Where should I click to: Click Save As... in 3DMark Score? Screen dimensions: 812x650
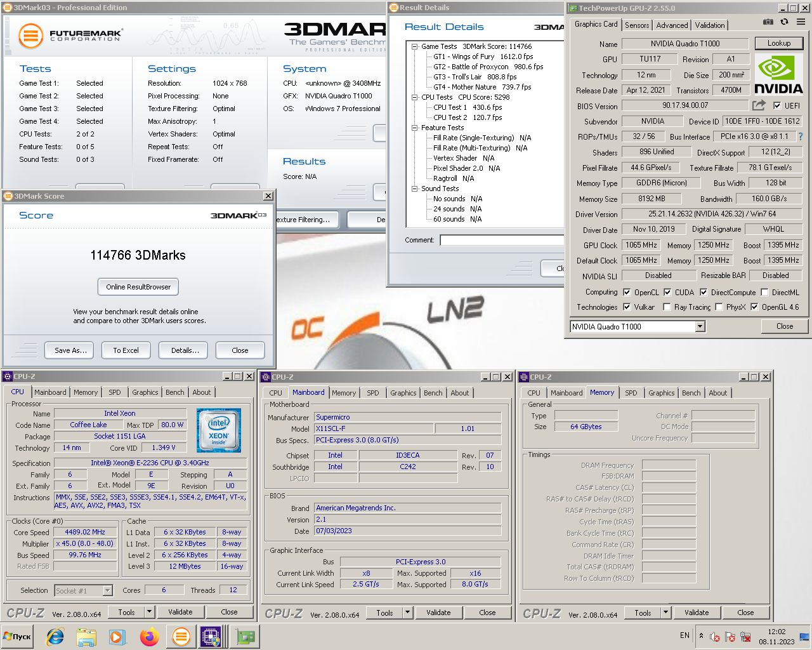70,350
